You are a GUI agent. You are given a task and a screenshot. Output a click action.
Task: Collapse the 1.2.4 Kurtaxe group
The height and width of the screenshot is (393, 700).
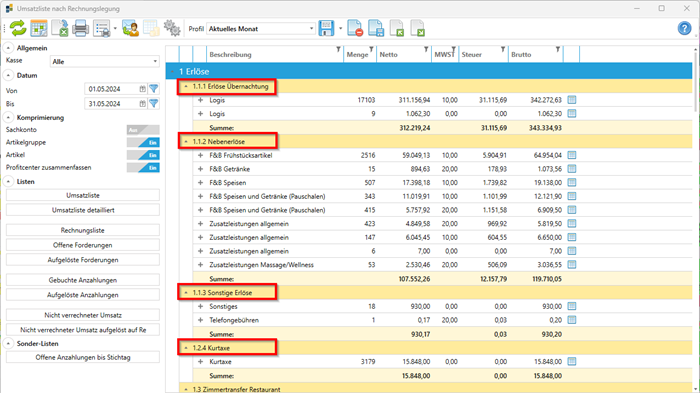coord(186,347)
